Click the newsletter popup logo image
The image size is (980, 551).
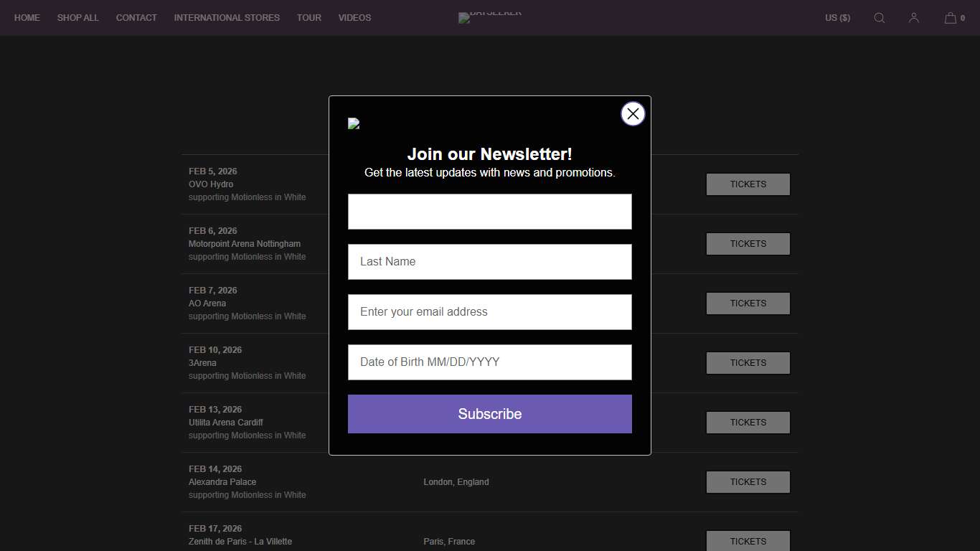354,123
